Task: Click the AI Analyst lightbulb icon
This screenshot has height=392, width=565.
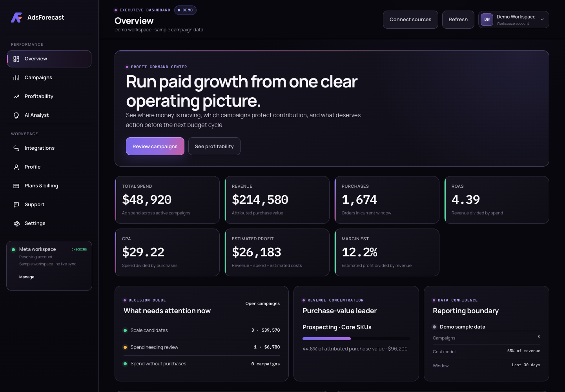Action: point(16,115)
